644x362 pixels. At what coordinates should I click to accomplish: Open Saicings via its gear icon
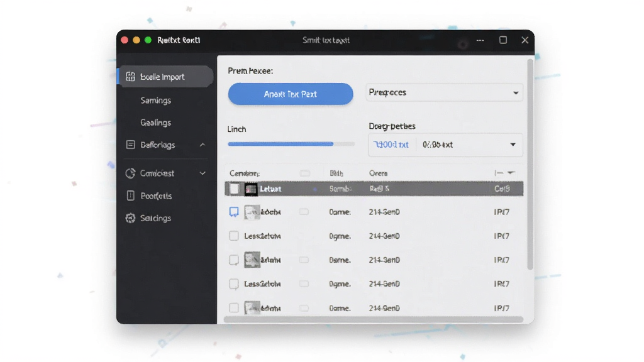(130, 218)
